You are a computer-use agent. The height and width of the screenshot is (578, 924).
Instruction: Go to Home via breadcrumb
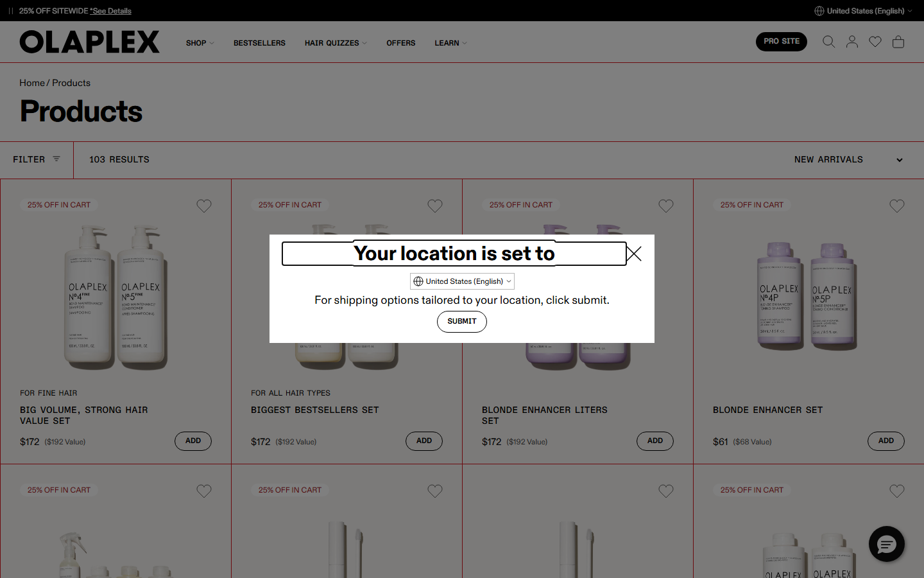[32, 83]
